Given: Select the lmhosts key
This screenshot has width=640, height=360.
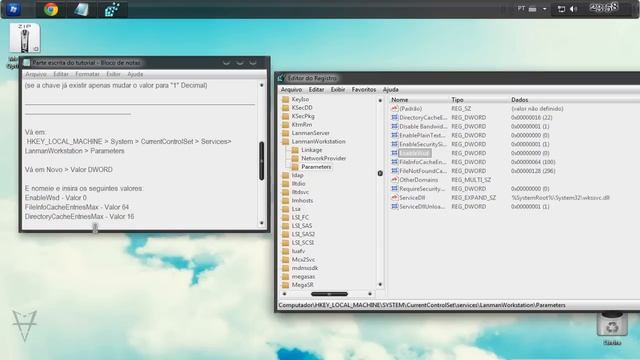Looking at the screenshot, I should coord(302,200).
